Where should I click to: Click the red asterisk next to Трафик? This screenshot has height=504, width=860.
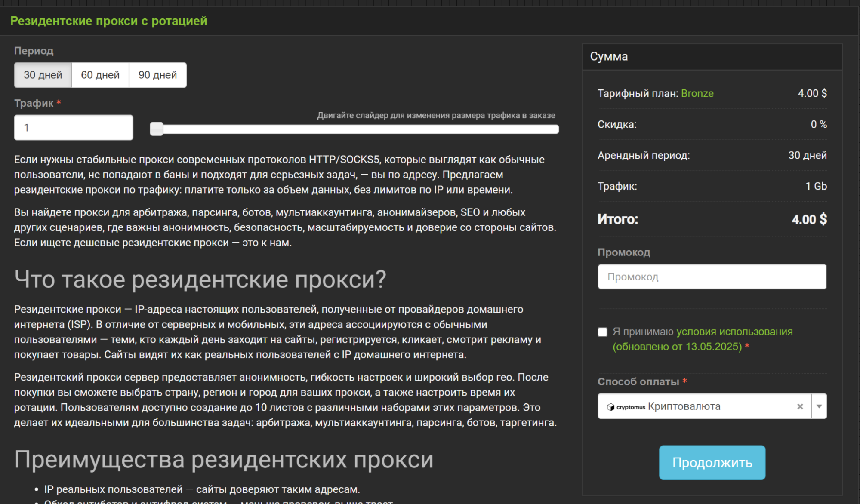(58, 103)
